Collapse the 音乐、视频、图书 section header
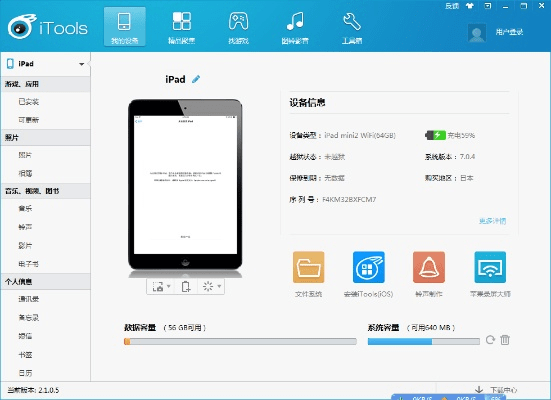 tap(45, 191)
